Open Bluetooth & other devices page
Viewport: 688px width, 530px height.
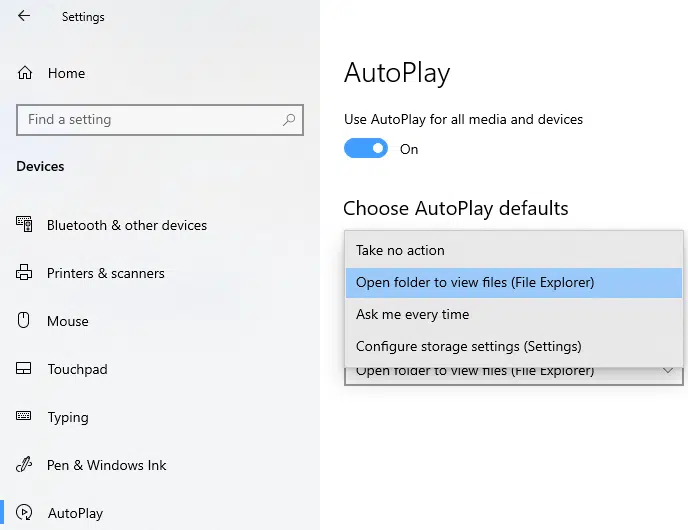point(127,225)
